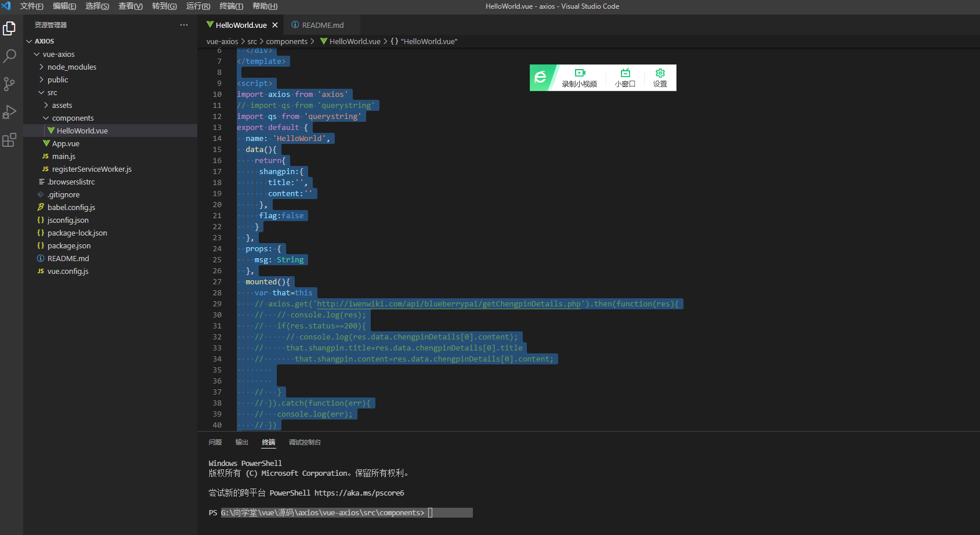Open the Search view in activity bar
Viewport: 980px width, 535px height.
pos(9,56)
